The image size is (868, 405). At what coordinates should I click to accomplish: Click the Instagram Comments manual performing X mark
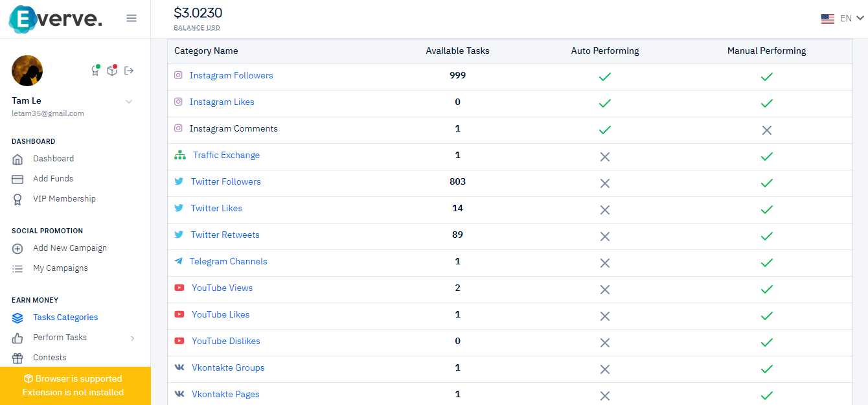767,130
